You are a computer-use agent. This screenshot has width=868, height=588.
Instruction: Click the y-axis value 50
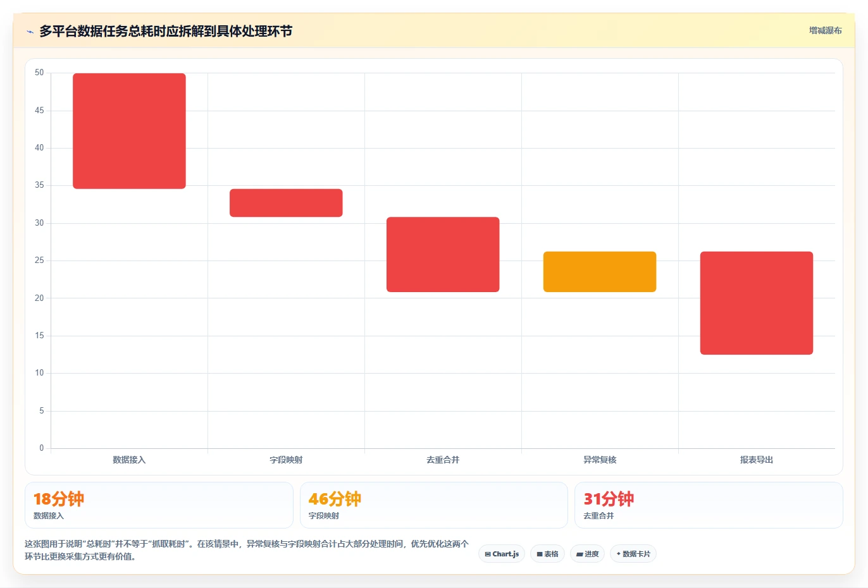39,73
